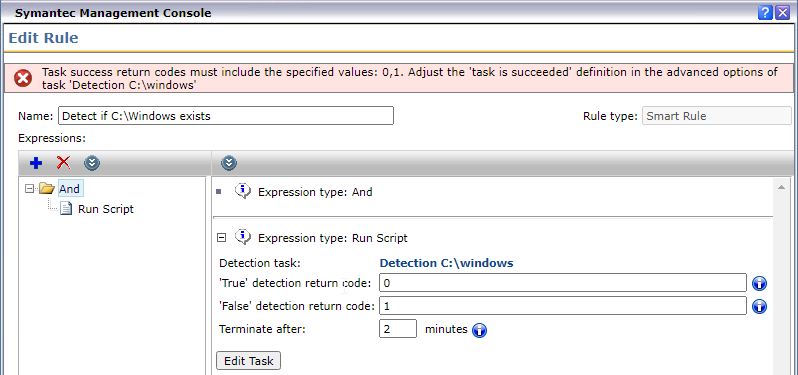Click the 'Expression type: Run Script' text

(x=333, y=238)
